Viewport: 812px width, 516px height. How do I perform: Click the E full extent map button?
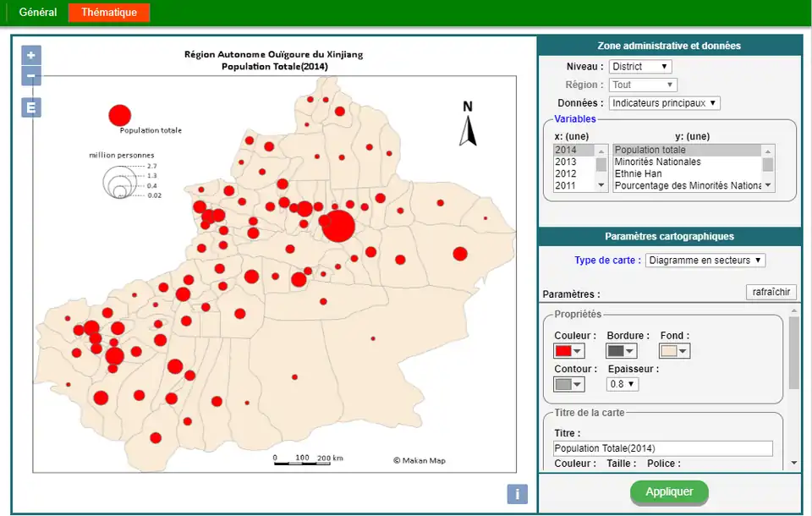tap(31, 107)
